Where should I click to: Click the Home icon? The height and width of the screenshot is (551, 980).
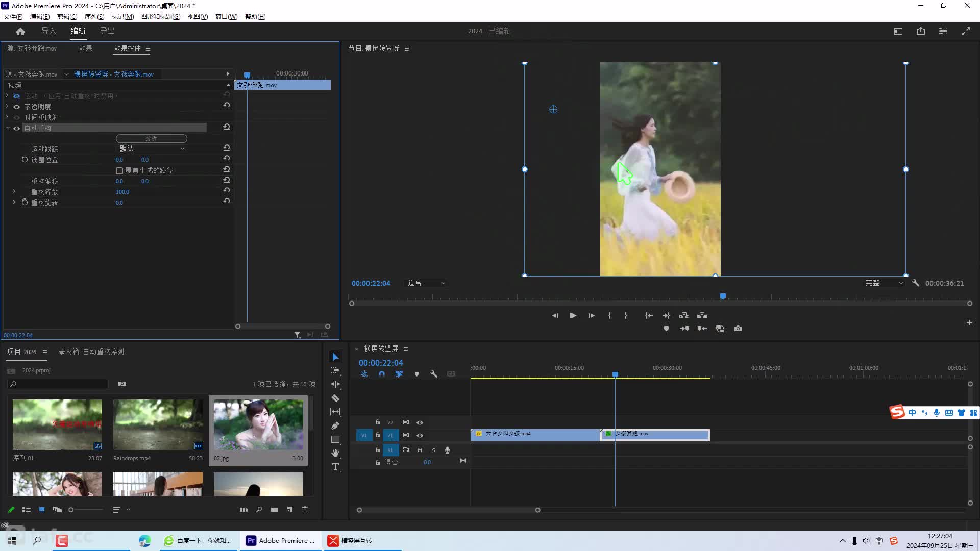(20, 31)
